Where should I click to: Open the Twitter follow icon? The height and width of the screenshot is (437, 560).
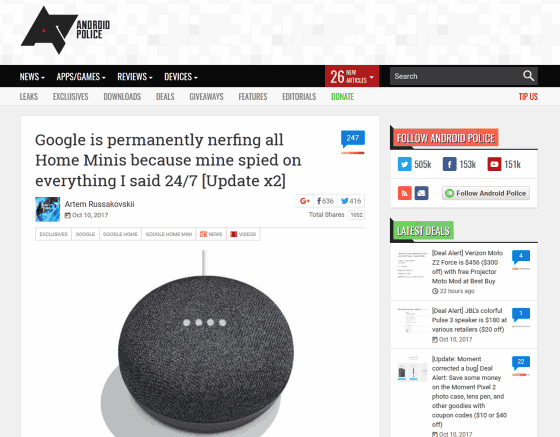pos(404,164)
